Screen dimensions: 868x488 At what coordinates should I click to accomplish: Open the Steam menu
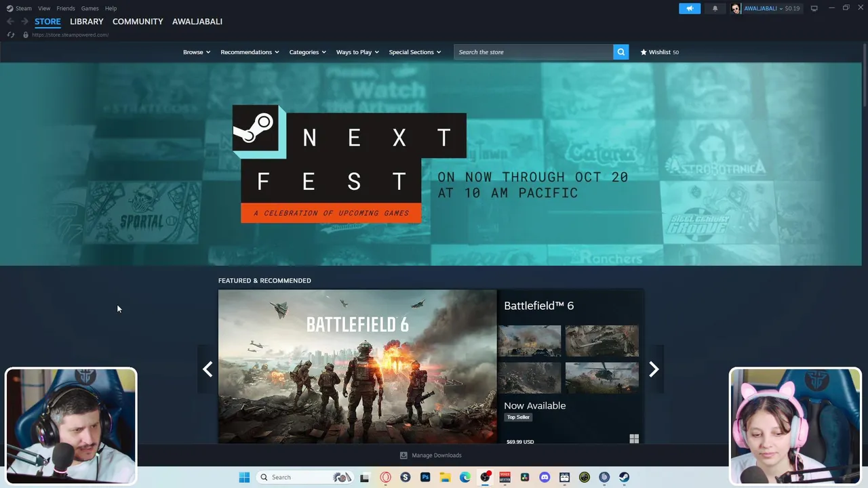24,8
